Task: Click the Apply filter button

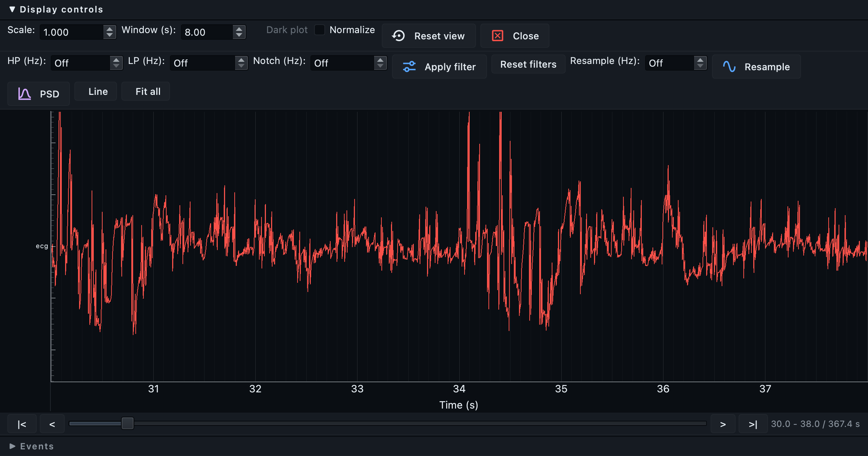Action: tap(439, 67)
